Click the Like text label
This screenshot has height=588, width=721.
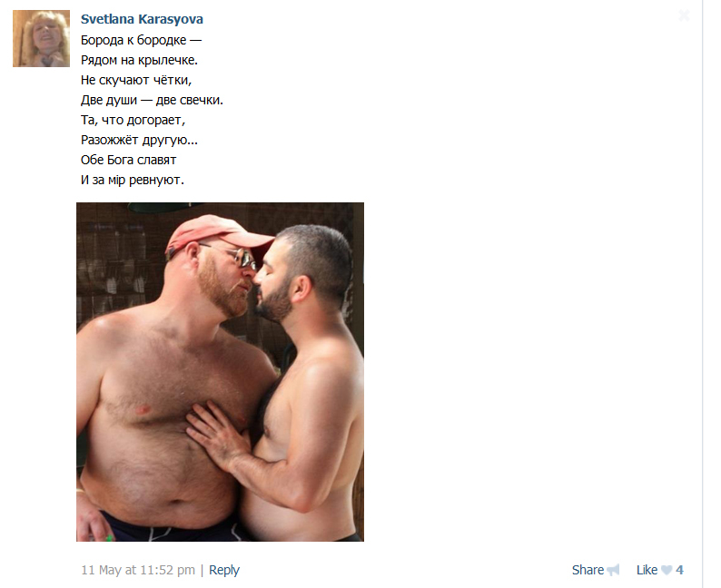(647, 570)
